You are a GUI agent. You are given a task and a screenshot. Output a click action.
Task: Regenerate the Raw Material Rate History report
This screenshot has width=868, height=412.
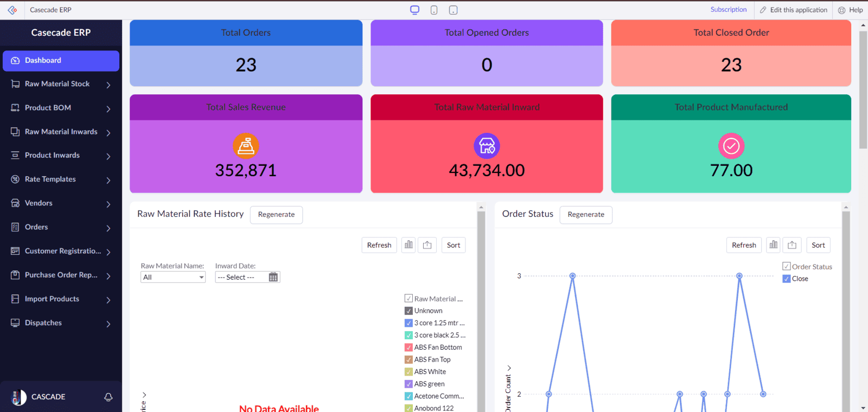pyautogui.click(x=276, y=215)
